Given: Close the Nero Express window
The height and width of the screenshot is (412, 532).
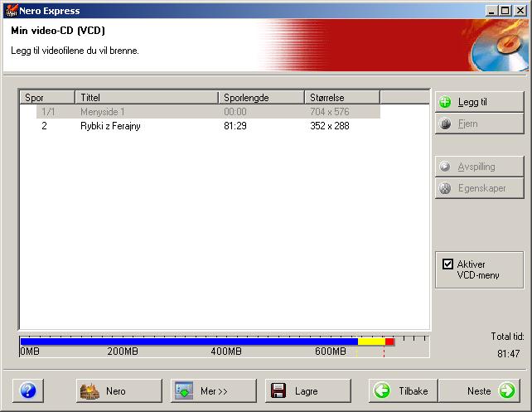Looking at the screenshot, I should (520, 11).
